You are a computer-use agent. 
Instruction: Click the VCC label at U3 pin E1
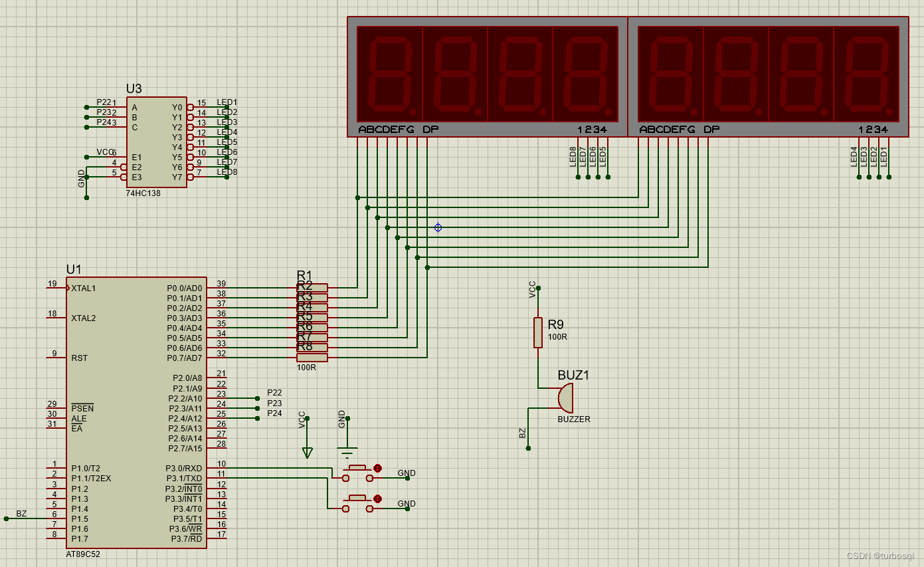click(105, 152)
